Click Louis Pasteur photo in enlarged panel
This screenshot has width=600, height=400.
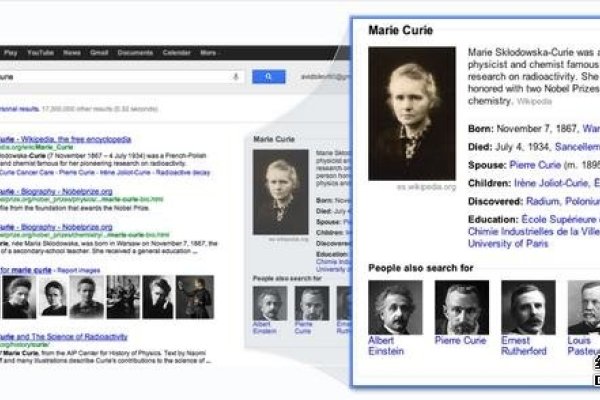pyautogui.click(x=584, y=307)
